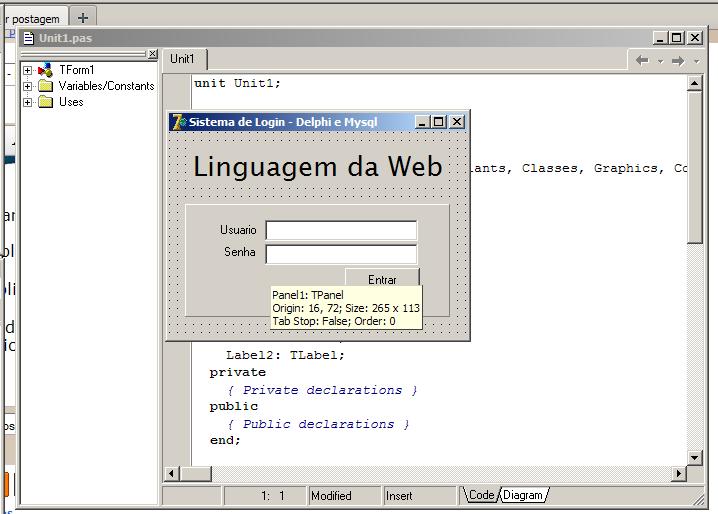Image resolution: width=718 pixels, height=514 pixels.
Task: Click the horizontal scroll left arrow
Action: tap(172, 473)
